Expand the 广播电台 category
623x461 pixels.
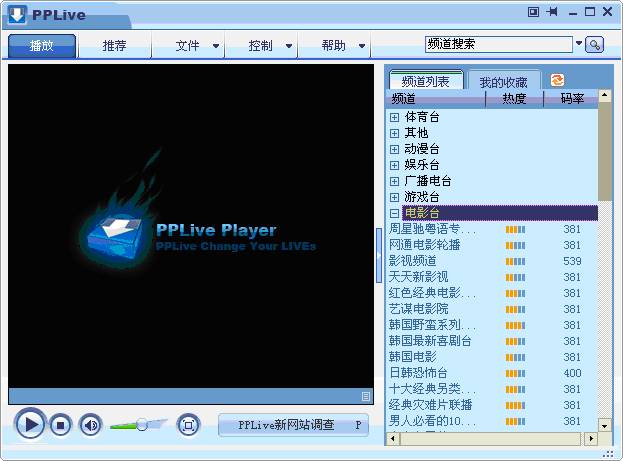[394, 182]
